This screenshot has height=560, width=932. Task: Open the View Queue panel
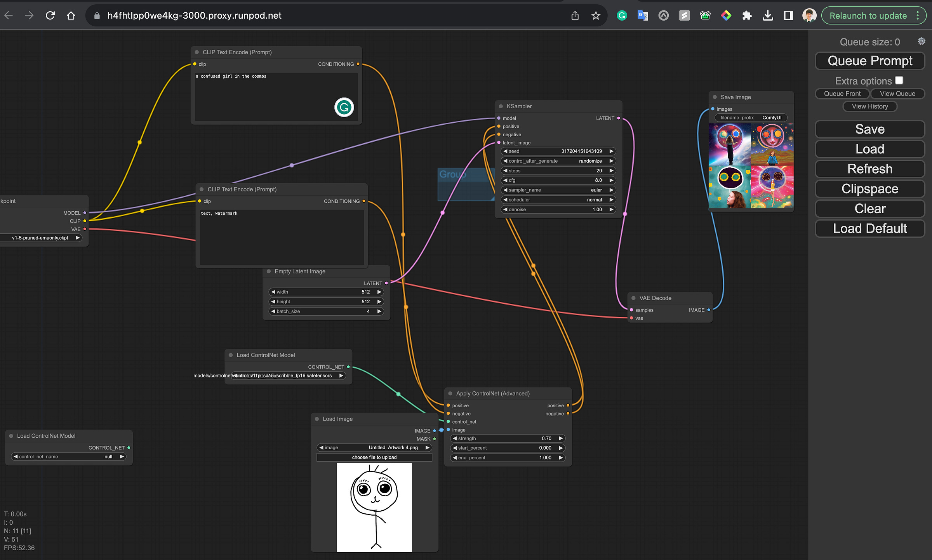[897, 94]
